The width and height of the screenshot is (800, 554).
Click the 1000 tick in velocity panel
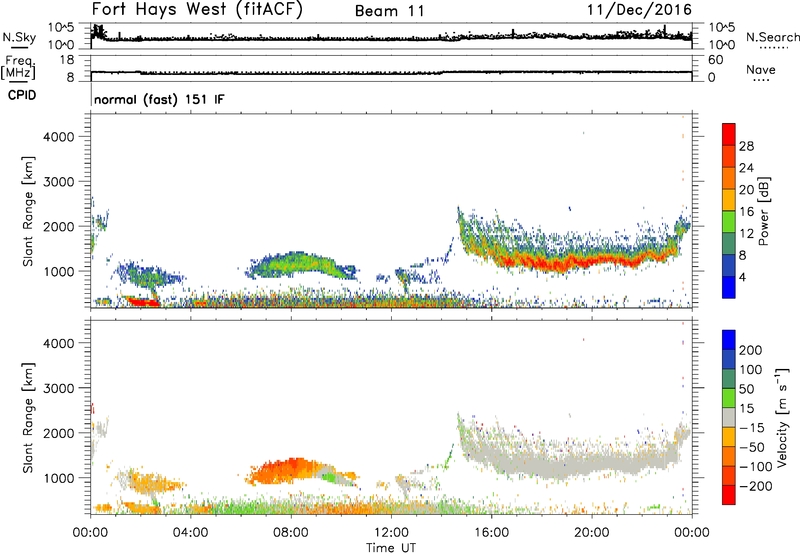(x=59, y=478)
